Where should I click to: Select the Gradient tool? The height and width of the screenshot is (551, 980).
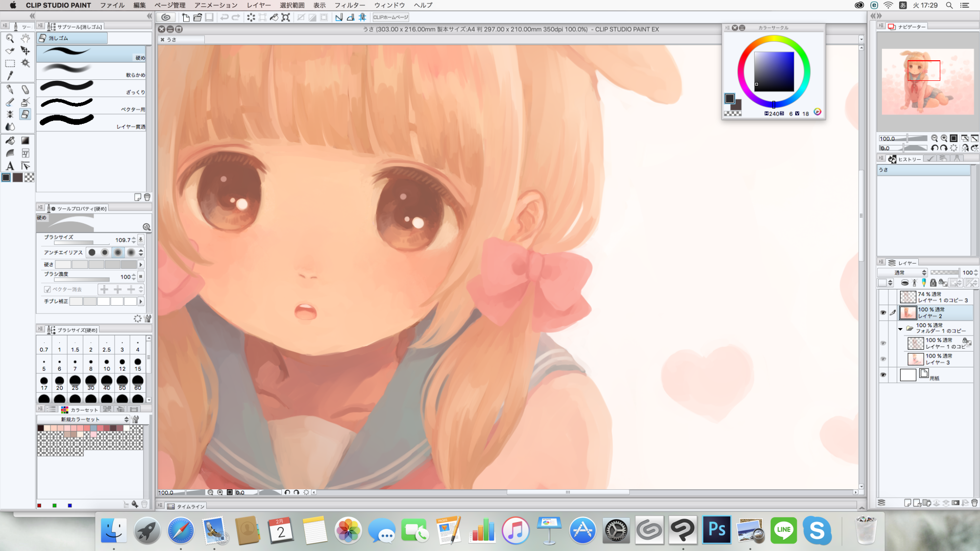[x=25, y=141]
